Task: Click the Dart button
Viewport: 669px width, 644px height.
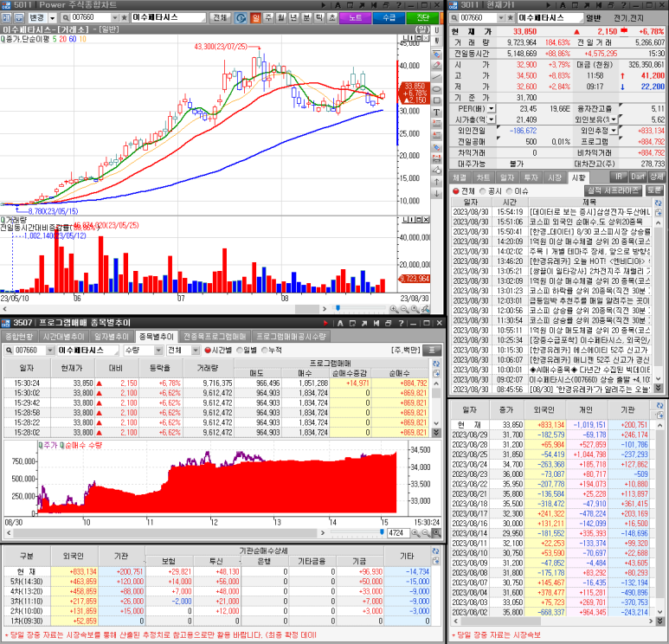Action: coord(638,177)
